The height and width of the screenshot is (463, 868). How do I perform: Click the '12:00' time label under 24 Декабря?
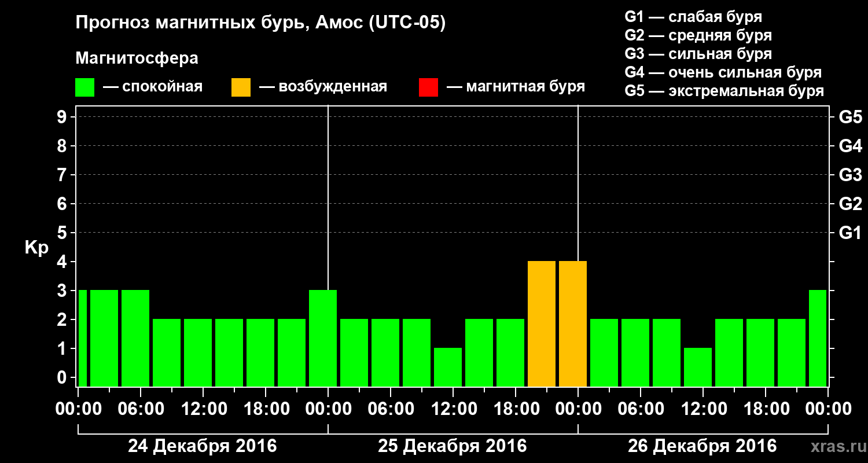[x=203, y=409]
